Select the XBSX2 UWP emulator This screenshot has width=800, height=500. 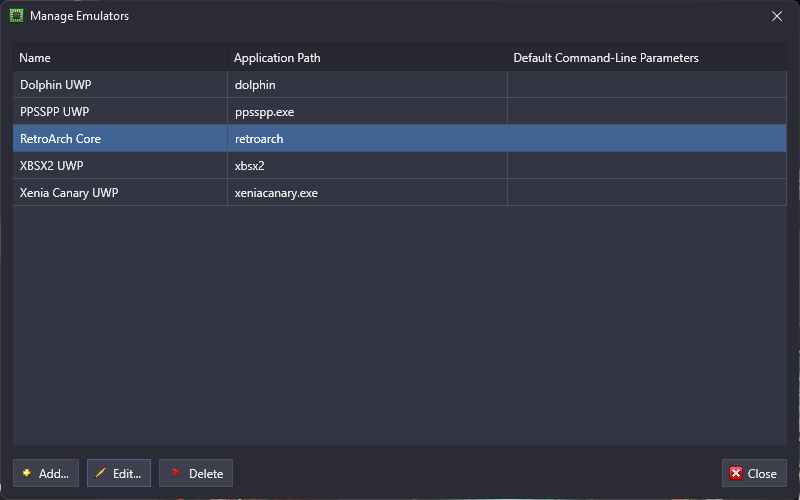[x=399, y=166]
